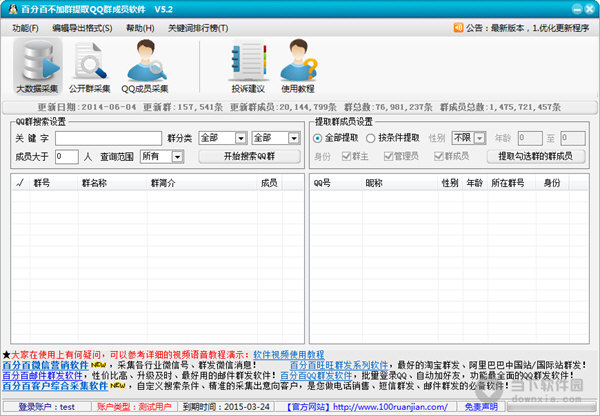Open the 帮助(H) menu
The image size is (600, 416).
point(140,28)
